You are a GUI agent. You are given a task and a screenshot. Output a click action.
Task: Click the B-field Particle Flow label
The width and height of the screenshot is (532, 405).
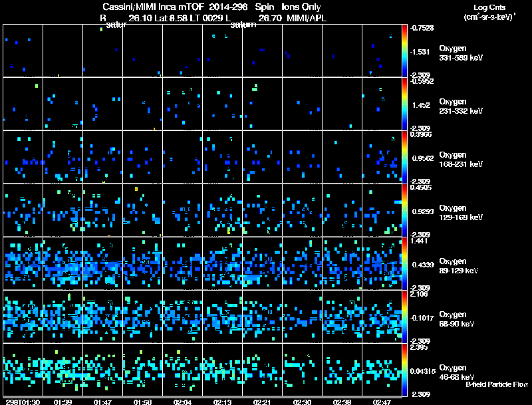point(496,384)
